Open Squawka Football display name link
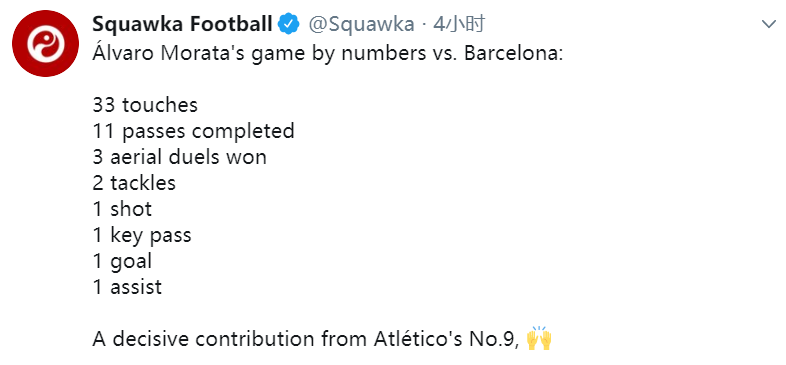The image size is (786, 365). 182,24
